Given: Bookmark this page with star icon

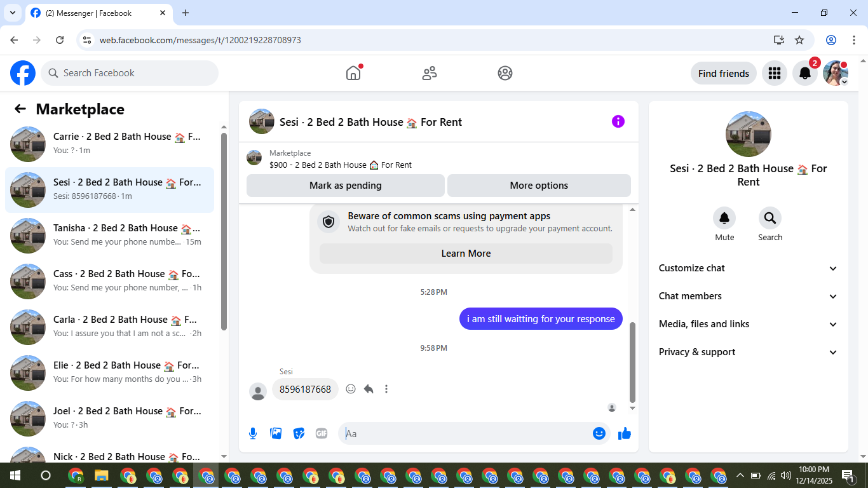Looking at the screenshot, I should pos(799,40).
